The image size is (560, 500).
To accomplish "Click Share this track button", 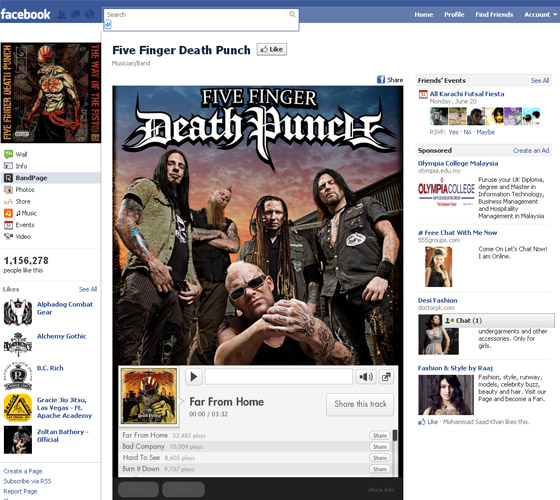I will click(360, 404).
